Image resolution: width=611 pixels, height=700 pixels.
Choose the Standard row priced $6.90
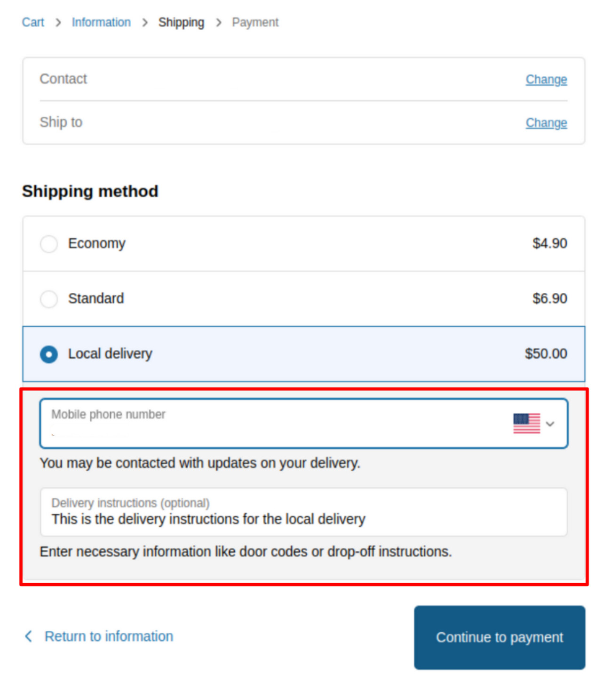[304, 298]
